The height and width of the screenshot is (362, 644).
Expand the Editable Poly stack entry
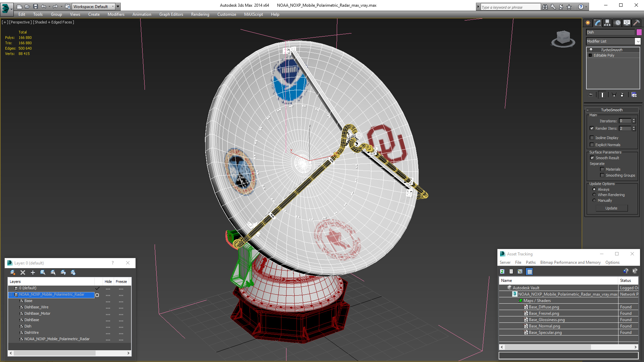coord(590,55)
